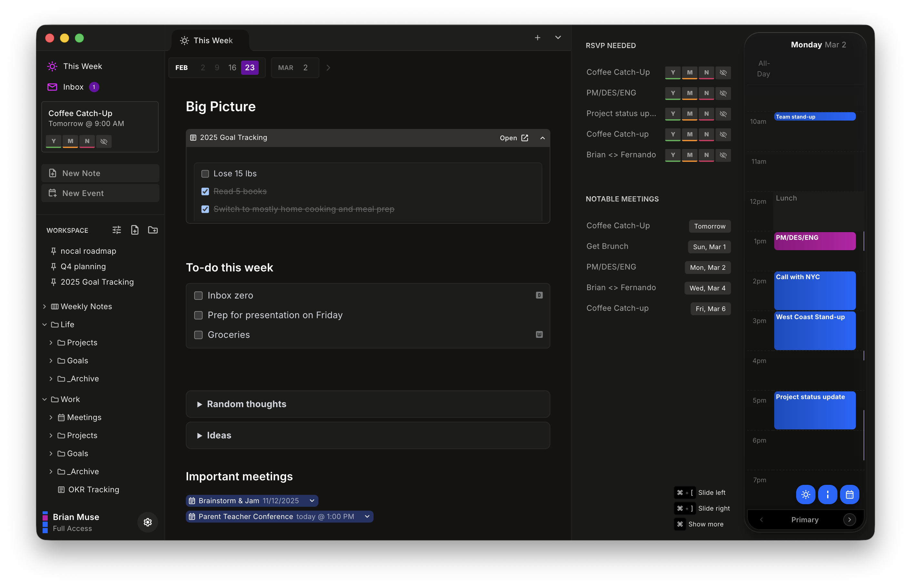Open date dropdown for Brainstorm & Jam
911x588 pixels.
click(x=312, y=501)
